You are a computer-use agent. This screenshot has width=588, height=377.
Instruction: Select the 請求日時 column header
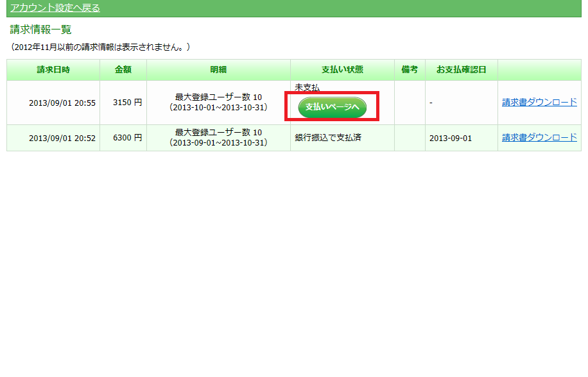[53, 70]
